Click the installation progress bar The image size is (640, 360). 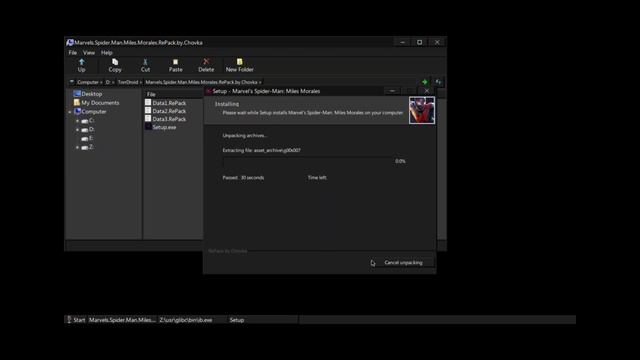308,162
